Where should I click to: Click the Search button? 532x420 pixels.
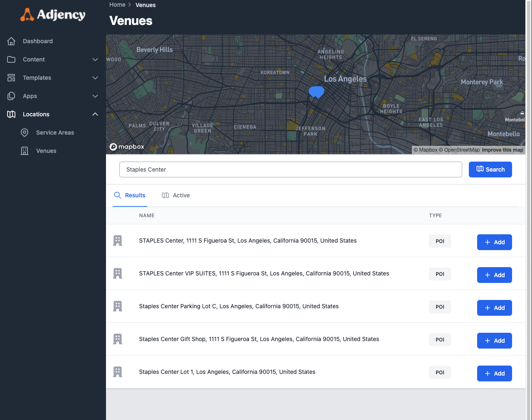(x=490, y=169)
